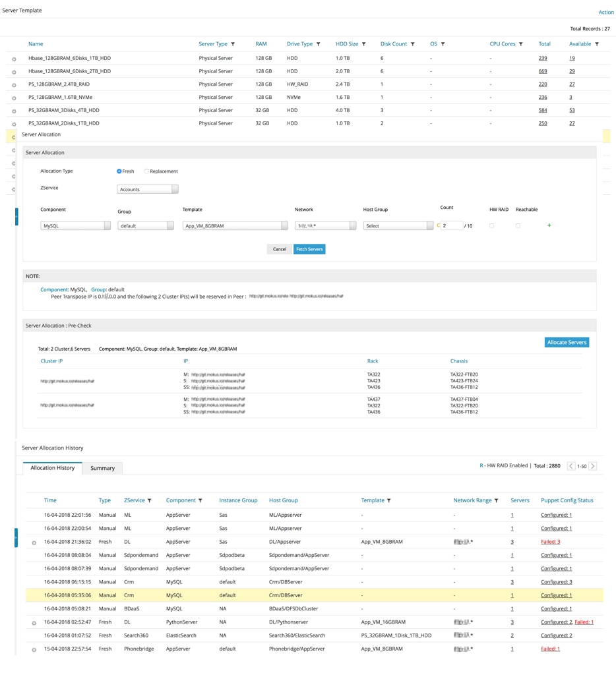Open the Allocation History tab

53,468
